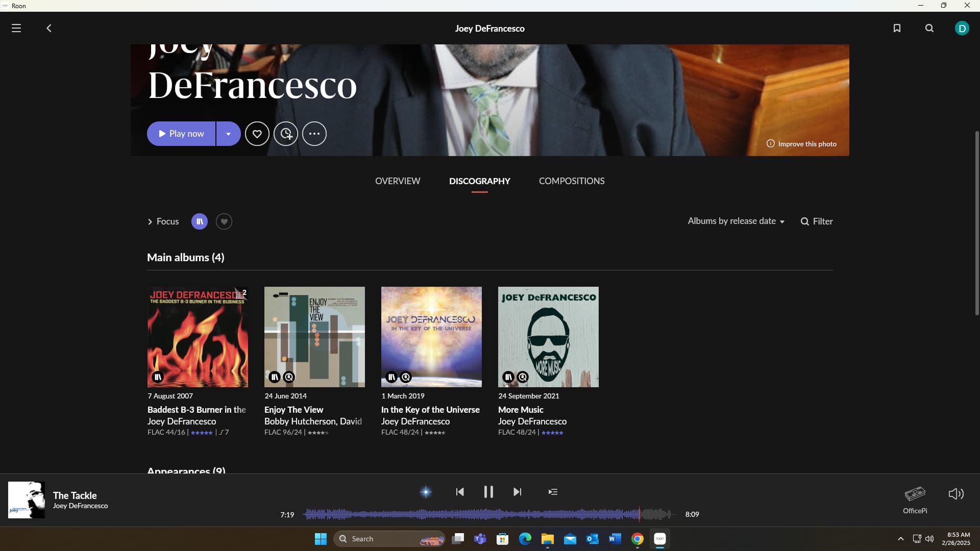Switch to the Overview tab
The width and height of the screenshot is (980, 551).
click(398, 181)
